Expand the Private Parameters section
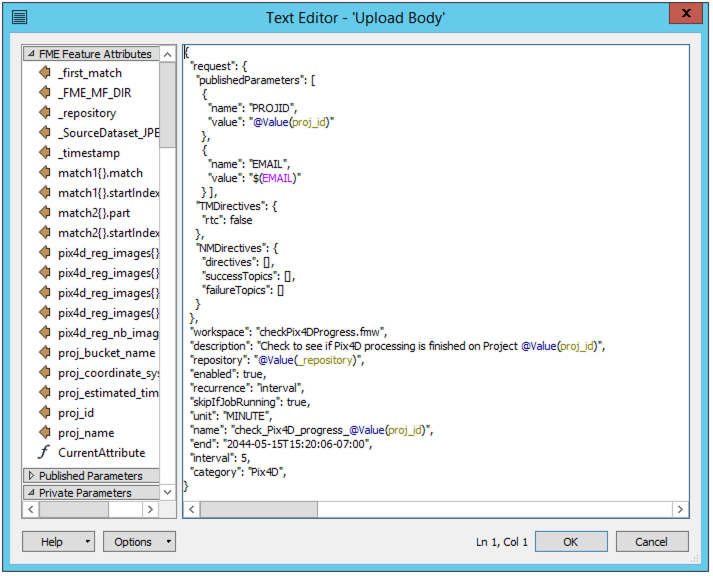713x576 pixels. pos(30,493)
